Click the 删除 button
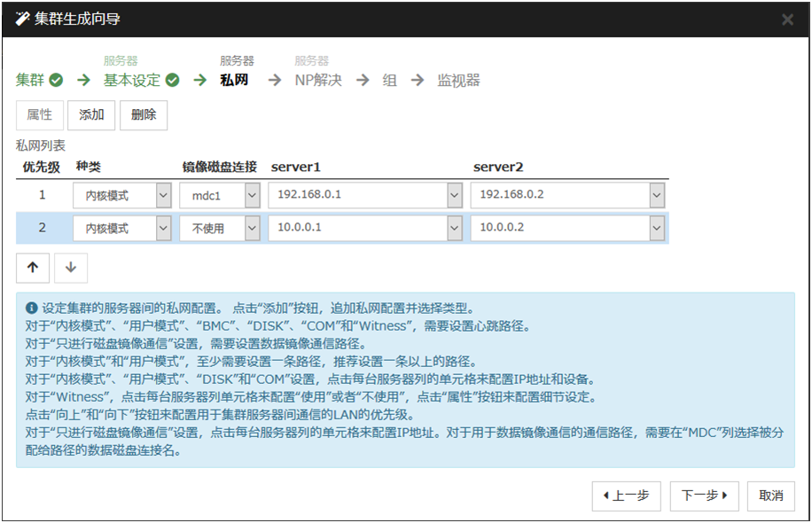The image size is (812, 523). (x=144, y=115)
